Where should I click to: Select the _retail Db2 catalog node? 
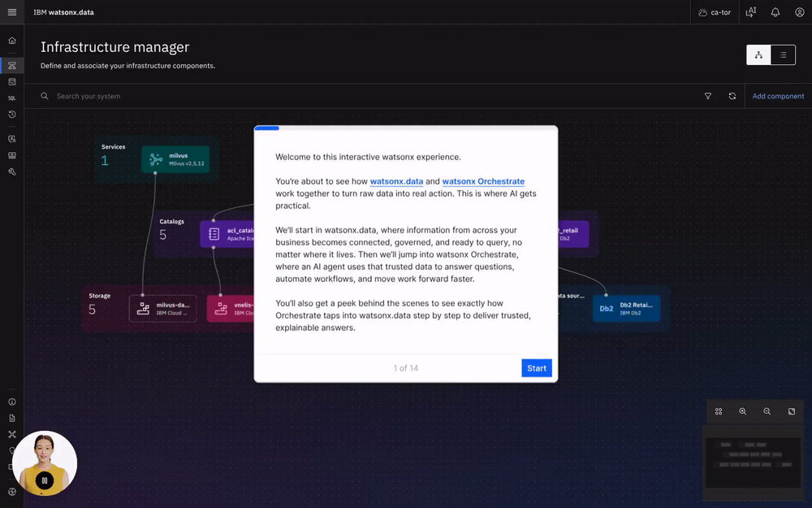coord(573,234)
